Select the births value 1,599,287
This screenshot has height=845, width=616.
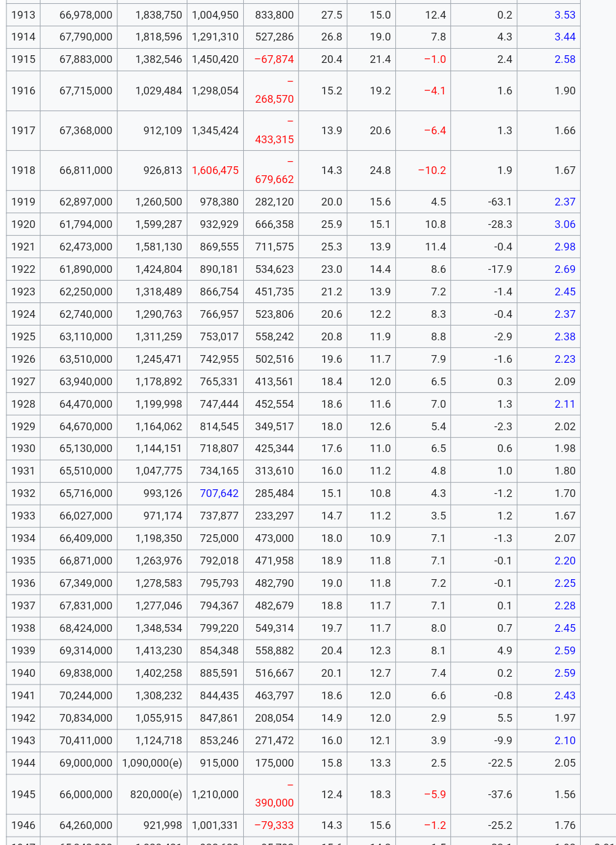158,225
